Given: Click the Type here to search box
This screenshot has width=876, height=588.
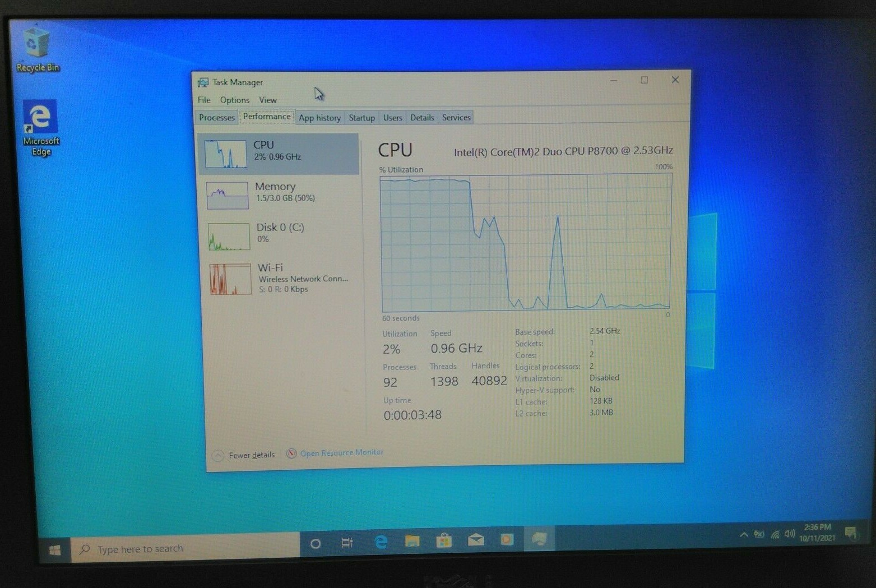Looking at the screenshot, I should coord(185,548).
